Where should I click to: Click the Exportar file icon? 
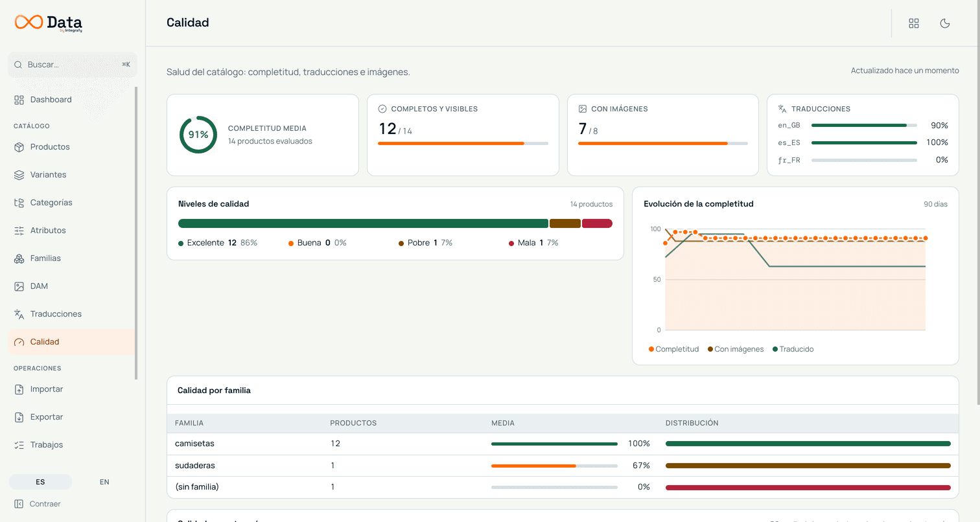pos(19,417)
